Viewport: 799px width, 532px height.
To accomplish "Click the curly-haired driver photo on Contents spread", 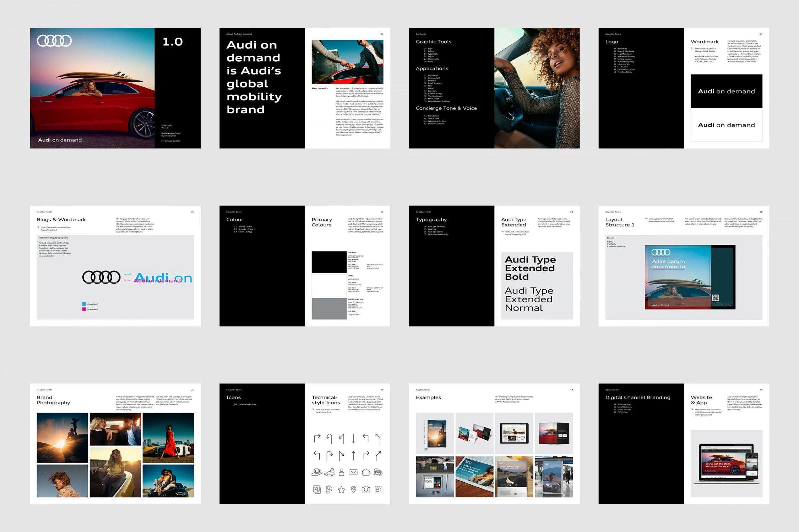I will click(x=537, y=88).
